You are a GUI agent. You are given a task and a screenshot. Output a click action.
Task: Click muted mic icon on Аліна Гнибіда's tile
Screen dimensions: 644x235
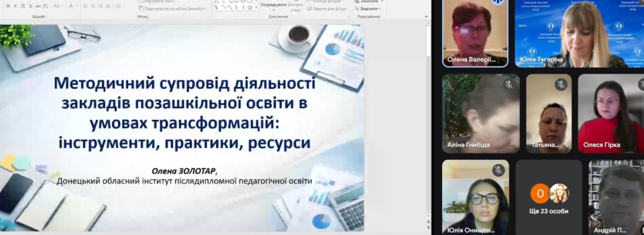click(508, 84)
